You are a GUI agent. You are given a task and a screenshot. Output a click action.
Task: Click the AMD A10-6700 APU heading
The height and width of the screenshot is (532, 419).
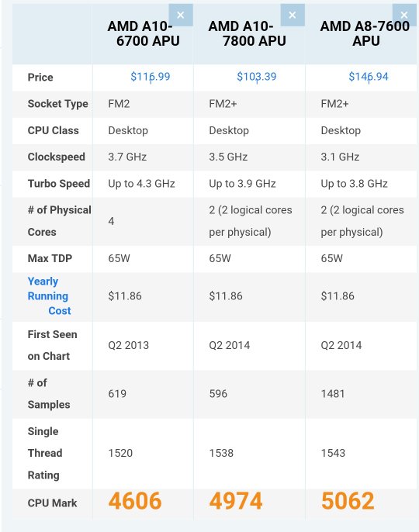pyautogui.click(x=144, y=33)
